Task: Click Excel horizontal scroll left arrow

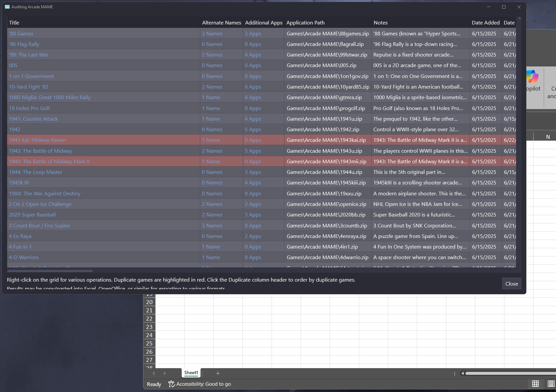Action: pyautogui.click(x=462, y=373)
